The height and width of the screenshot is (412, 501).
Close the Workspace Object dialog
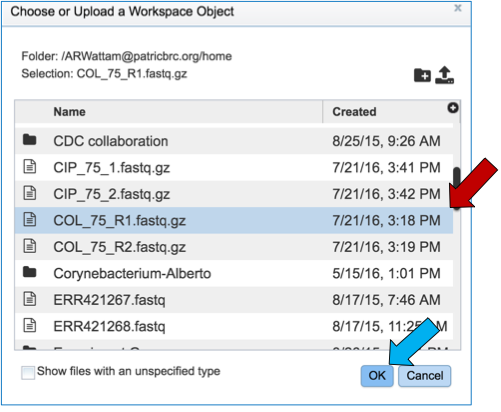(x=458, y=8)
